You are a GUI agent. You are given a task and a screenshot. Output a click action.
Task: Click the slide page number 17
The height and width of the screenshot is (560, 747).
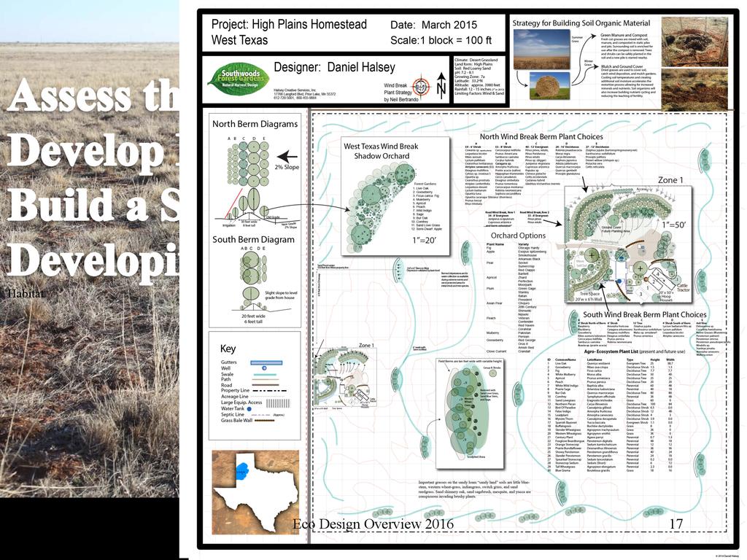[676, 524]
